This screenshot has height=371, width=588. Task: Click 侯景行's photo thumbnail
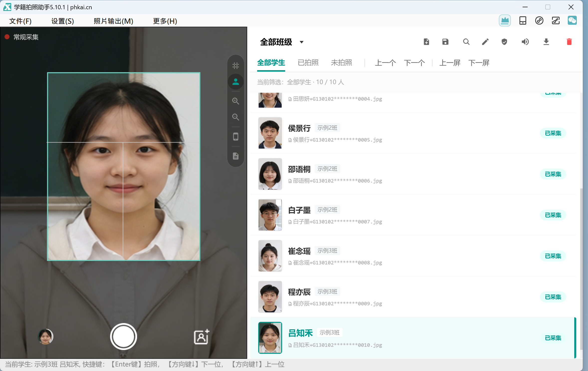(x=270, y=133)
